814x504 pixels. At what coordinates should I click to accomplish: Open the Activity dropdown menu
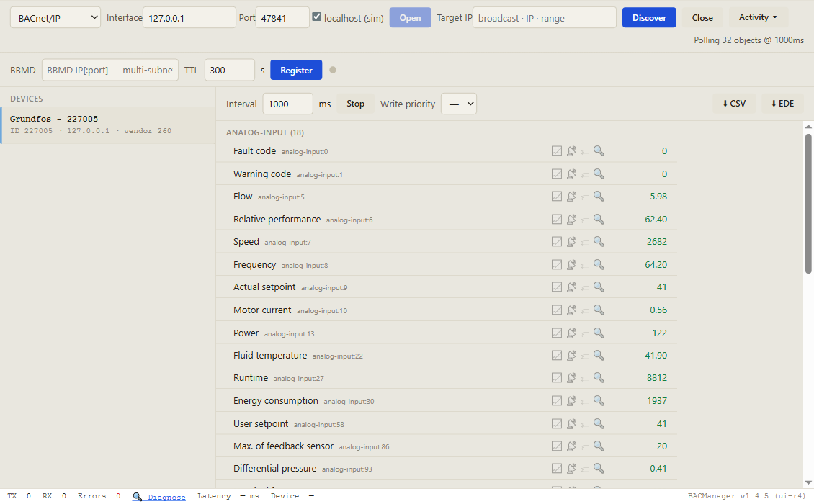758,17
